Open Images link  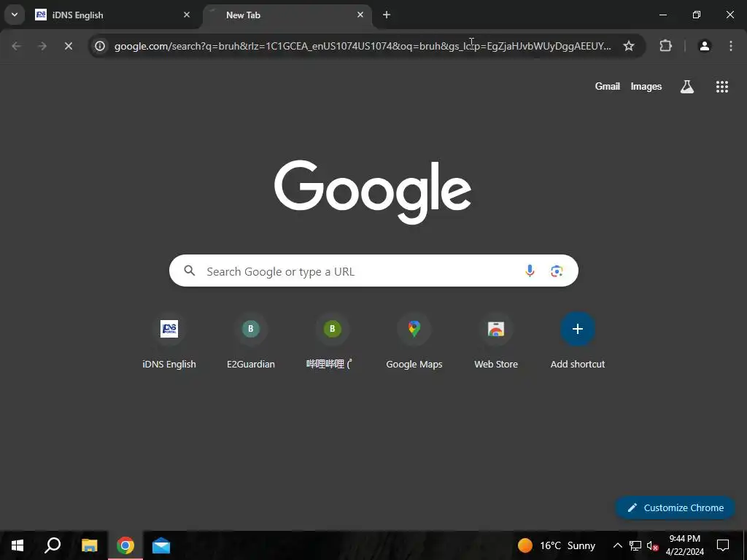pyautogui.click(x=646, y=86)
